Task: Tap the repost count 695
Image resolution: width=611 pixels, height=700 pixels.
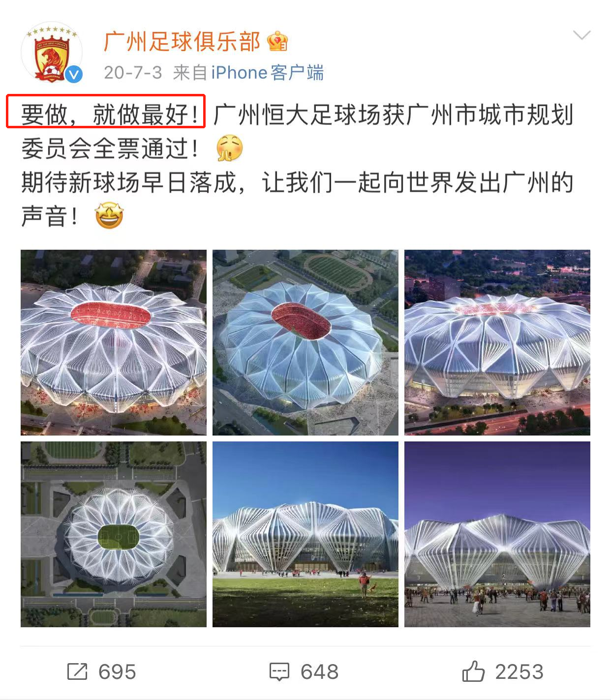Action: (117, 672)
